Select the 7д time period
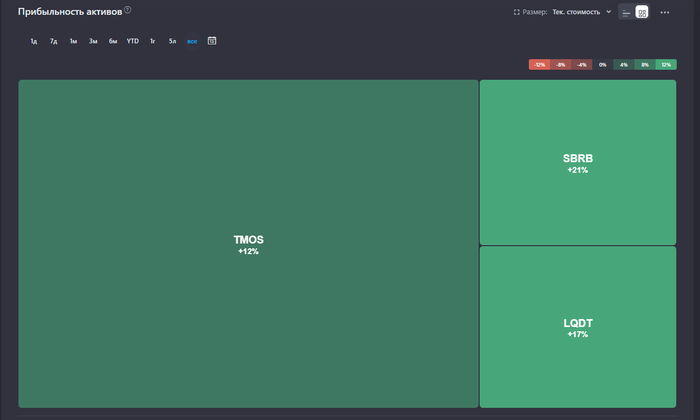This screenshot has width=700, height=420. pyautogui.click(x=54, y=41)
